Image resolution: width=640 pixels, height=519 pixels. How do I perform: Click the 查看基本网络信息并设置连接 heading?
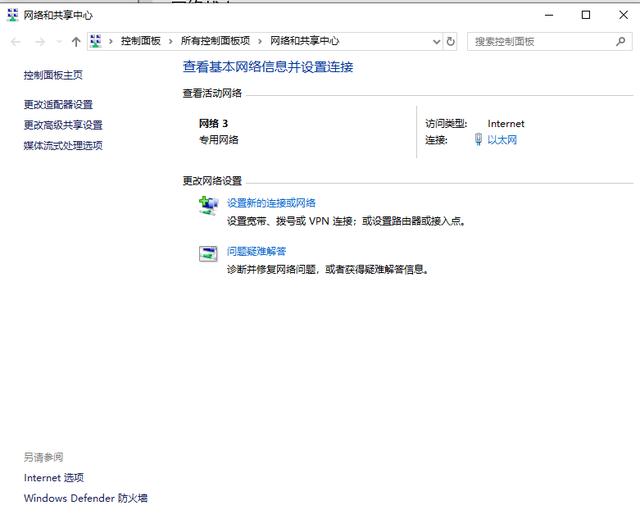coord(268,67)
